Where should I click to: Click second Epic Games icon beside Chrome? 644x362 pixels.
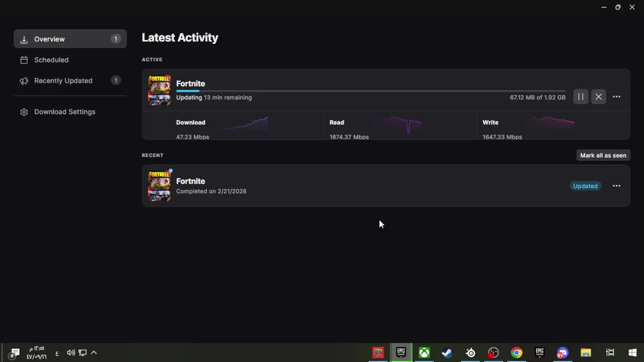point(539,353)
